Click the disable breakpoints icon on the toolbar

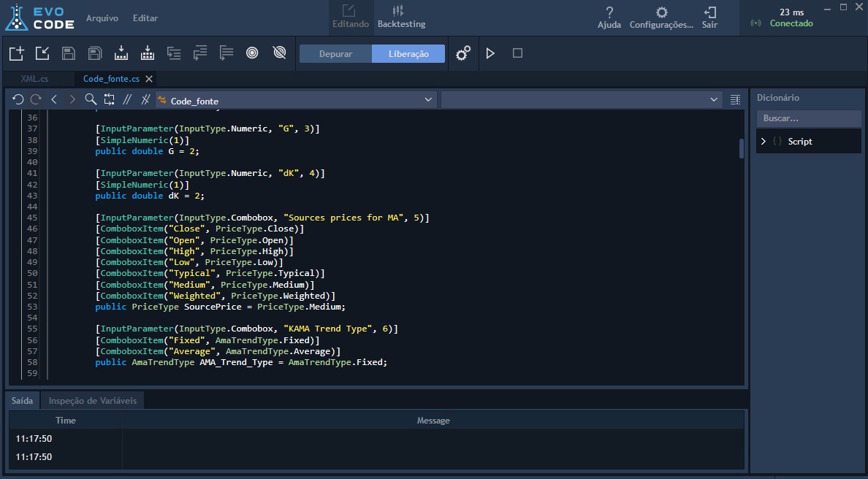(x=279, y=53)
